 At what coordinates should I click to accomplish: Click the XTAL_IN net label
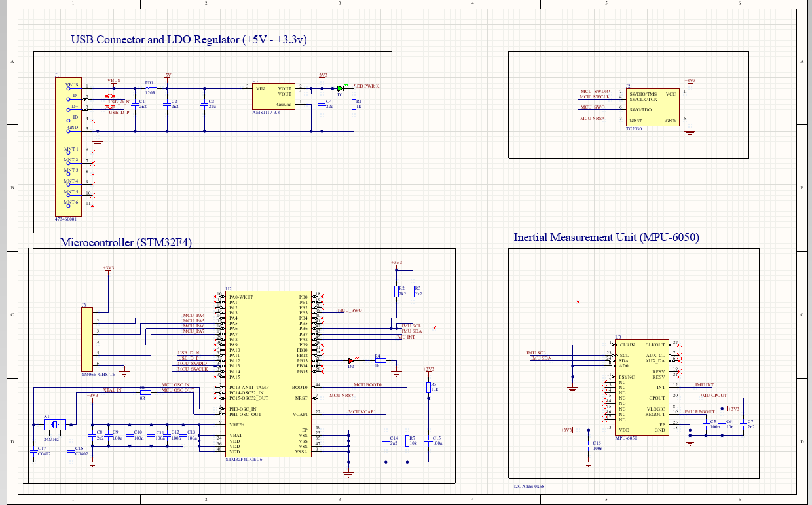112,390
